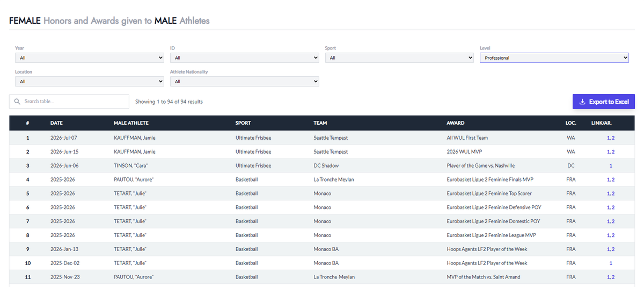Screen dimensions: 644x287
Task: Click the magnifier icon in the search box
Action: (x=17, y=102)
